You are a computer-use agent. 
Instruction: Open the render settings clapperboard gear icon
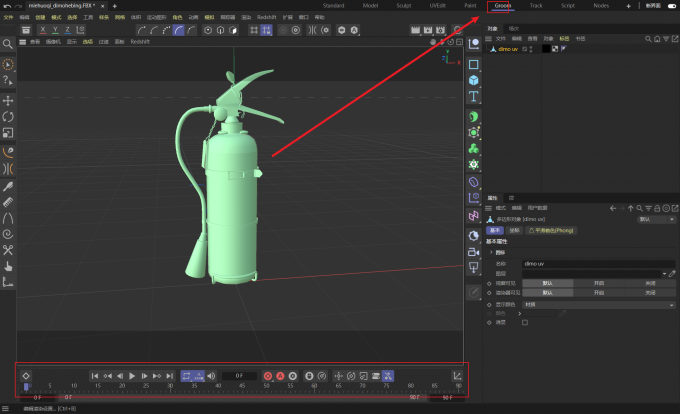(x=441, y=30)
